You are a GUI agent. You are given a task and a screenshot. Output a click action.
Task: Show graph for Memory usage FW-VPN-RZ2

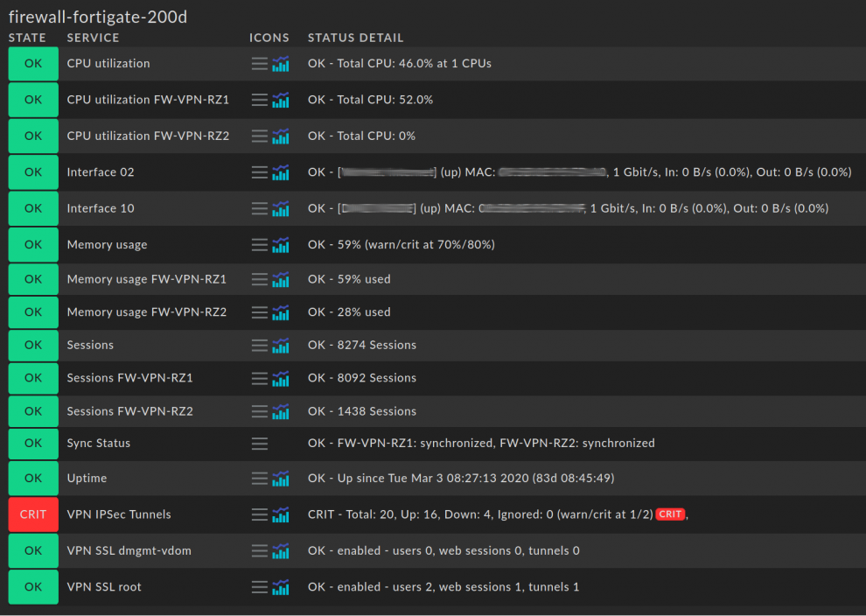coord(281,312)
